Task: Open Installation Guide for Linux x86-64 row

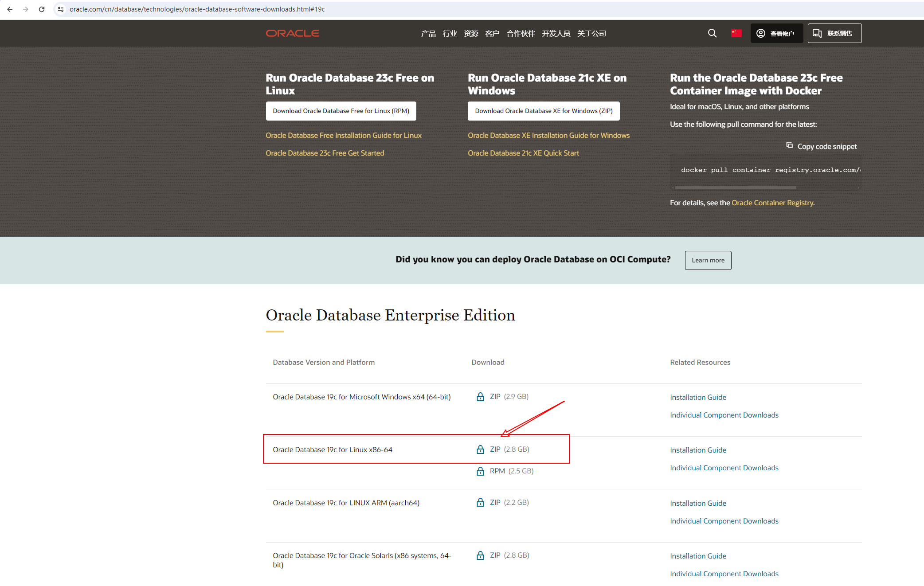Action: [x=698, y=450]
